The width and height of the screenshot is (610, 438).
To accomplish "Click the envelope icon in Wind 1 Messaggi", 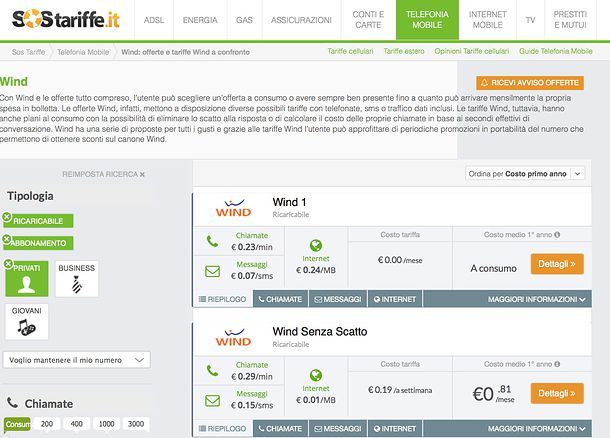I will click(x=212, y=271).
